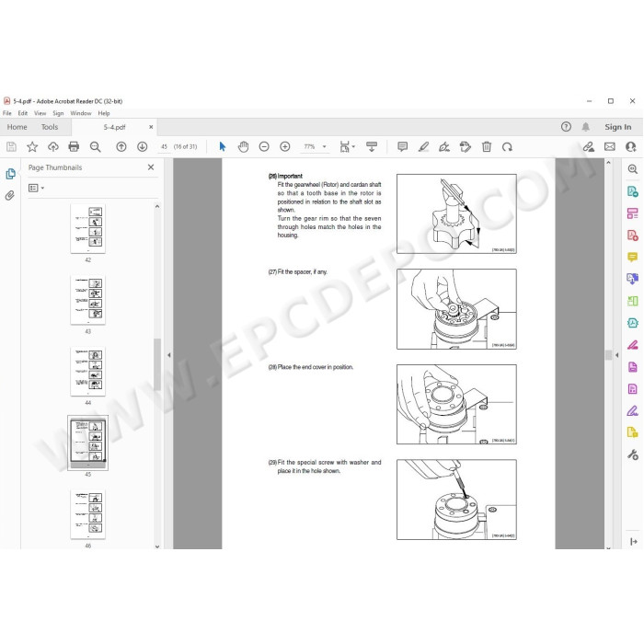The image size is (644, 644).
Task: View notifications bell
Action: (x=586, y=127)
